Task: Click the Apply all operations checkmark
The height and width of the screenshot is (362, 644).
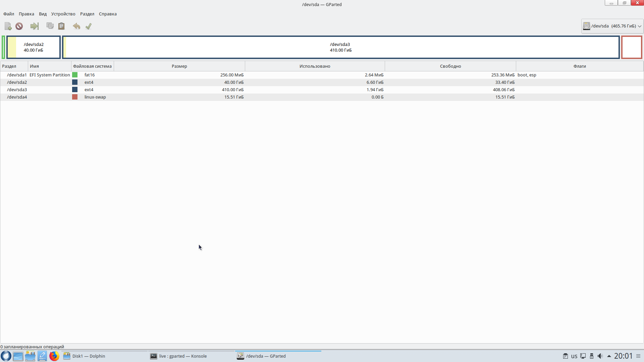Action: point(89,26)
